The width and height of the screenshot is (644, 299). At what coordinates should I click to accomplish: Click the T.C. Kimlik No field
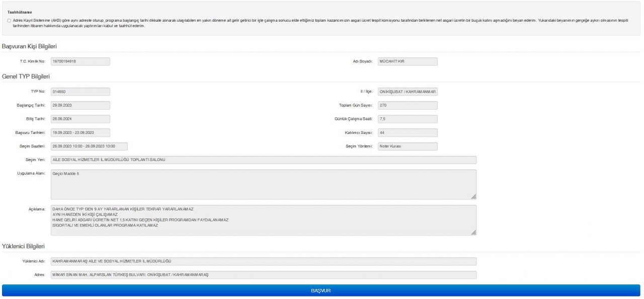[80, 61]
